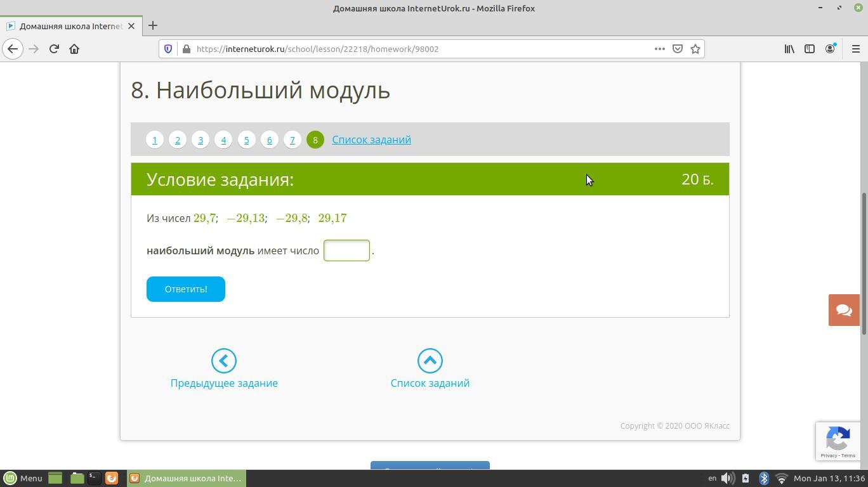Image resolution: width=868 pixels, height=487 pixels.
Task: Switch to Домашняя школа taskbar window
Action: tap(186, 478)
